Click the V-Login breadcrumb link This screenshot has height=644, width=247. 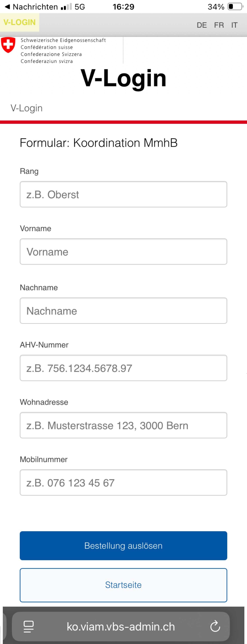click(27, 108)
